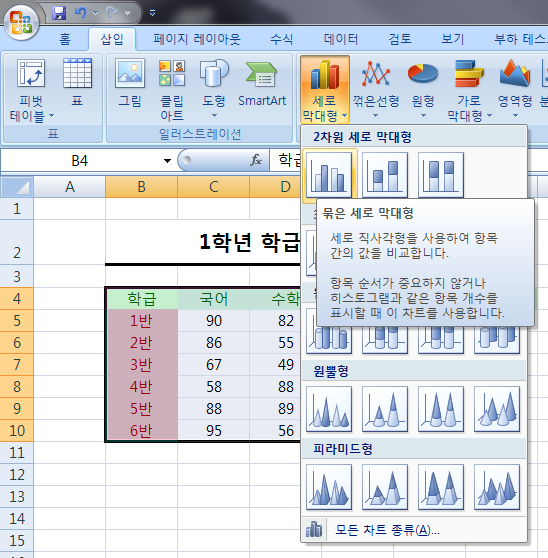Select clustered pyramid chart in 피라미드형
548x558 pixels.
click(329, 487)
